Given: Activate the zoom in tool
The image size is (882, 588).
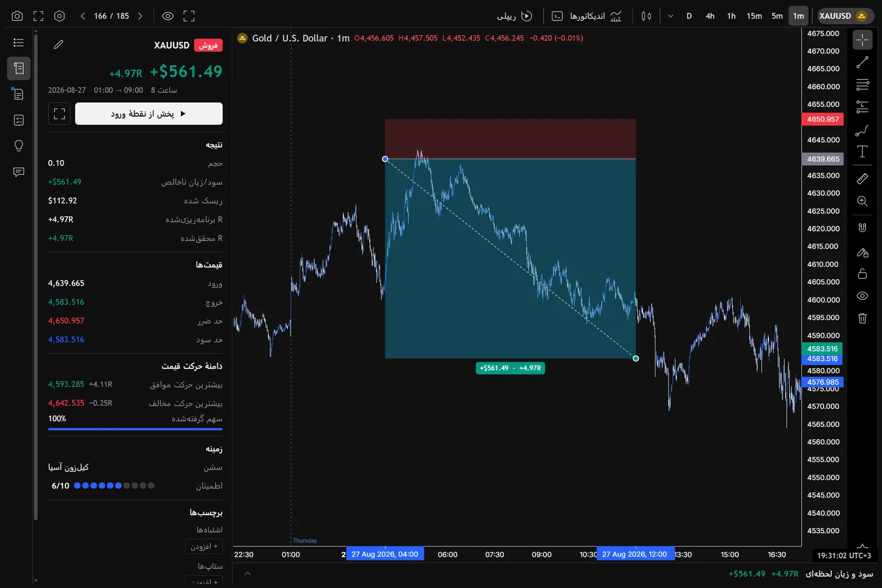Looking at the screenshot, I should pyautogui.click(x=863, y=201).
